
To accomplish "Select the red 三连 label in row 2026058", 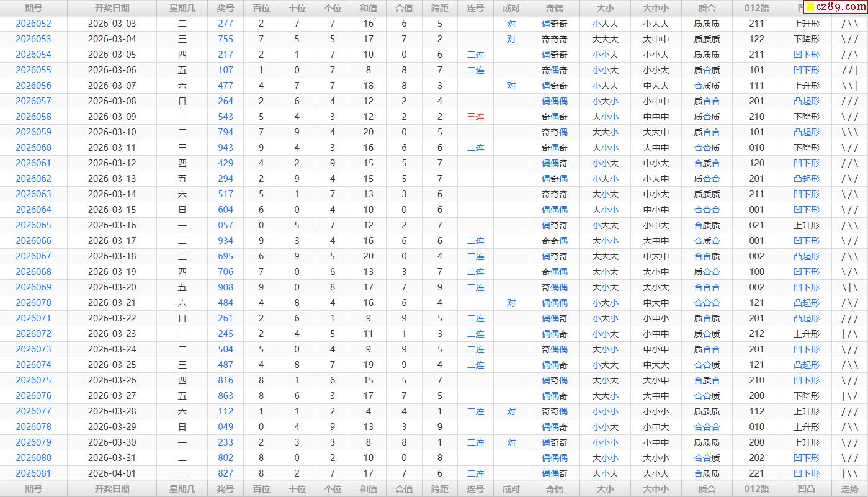I will [x=475, y=117].
